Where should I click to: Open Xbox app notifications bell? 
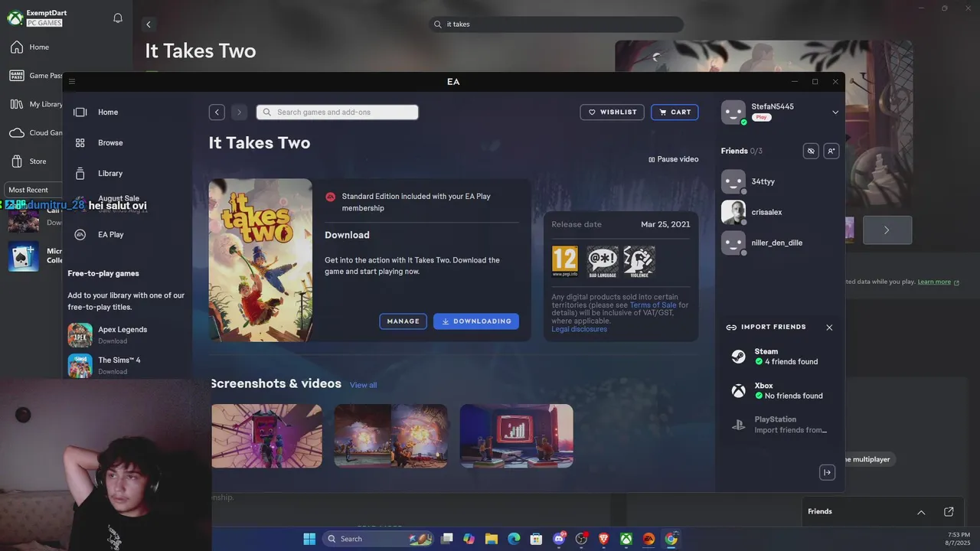(x=118, y=18)
